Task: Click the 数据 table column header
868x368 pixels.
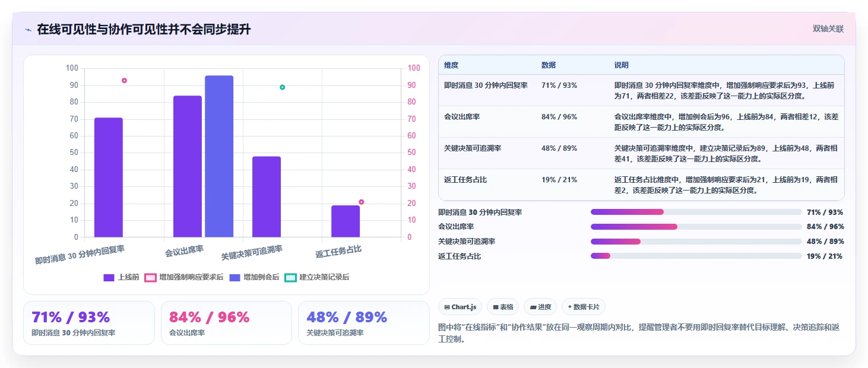Action: tap(549, 65)
